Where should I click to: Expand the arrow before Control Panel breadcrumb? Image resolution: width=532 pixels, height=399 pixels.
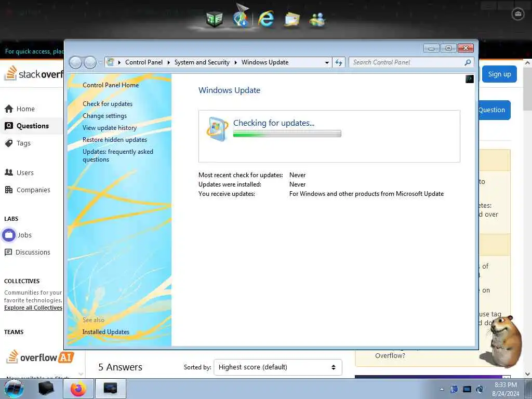click(x=119, y=62)
